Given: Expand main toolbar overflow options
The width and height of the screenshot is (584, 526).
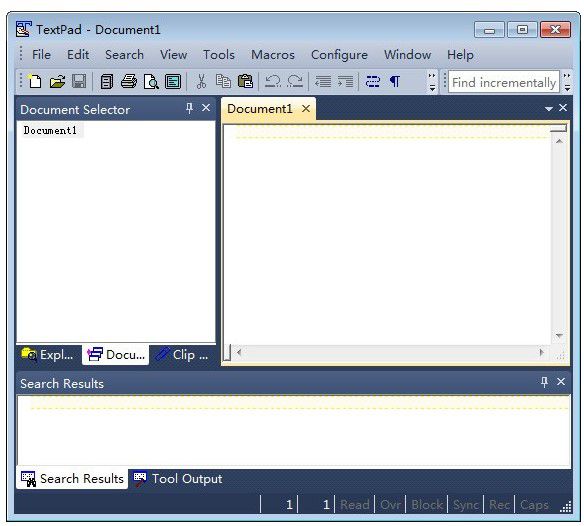Looking at the screenshot, I should point(432,82).
